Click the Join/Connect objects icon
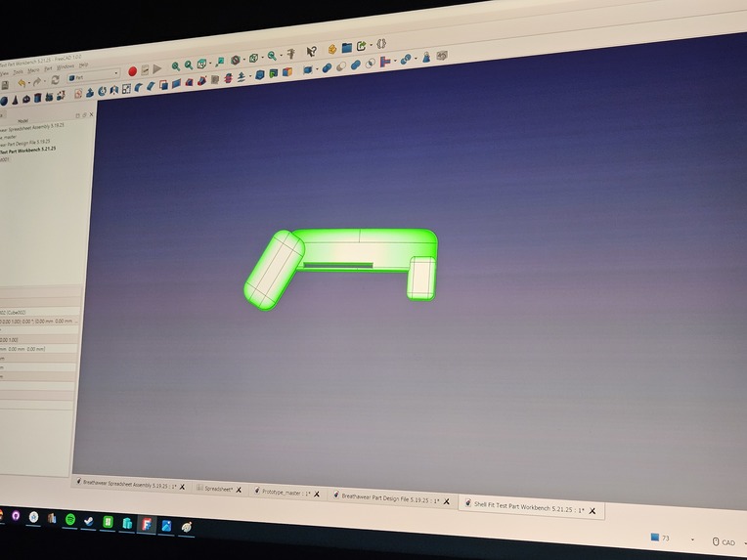Viewport: 747px width, 560px height. click(x=385, y=62)
